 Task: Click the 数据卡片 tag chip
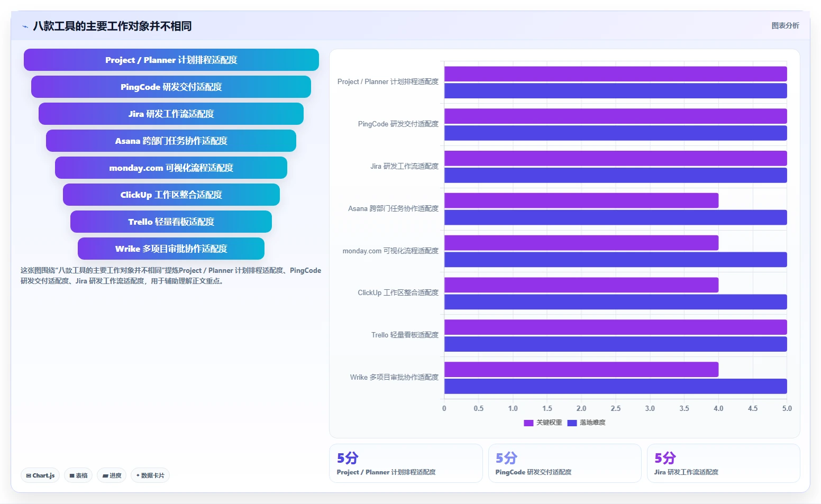point(150,475)
